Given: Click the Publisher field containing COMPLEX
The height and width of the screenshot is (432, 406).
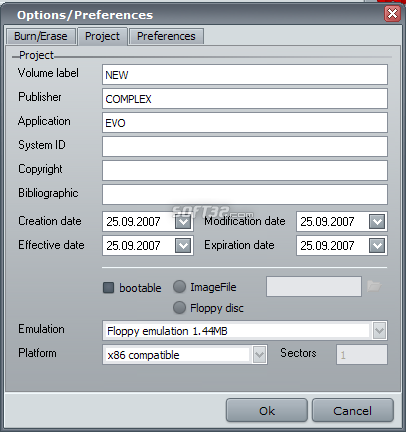Looking at the screenshot, I should (x=245, y=99).
